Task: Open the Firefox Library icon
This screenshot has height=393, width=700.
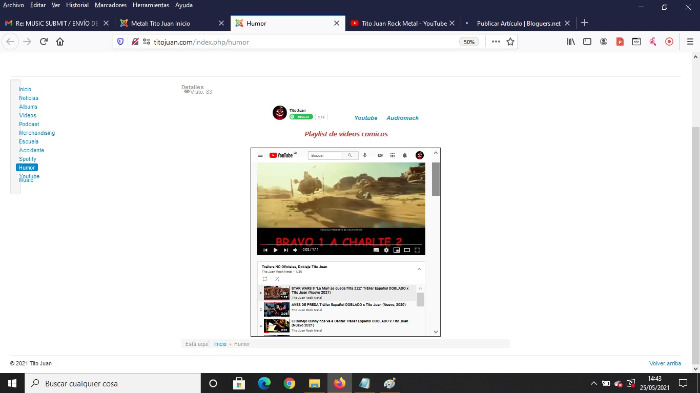Action: [x=571, y=42]
